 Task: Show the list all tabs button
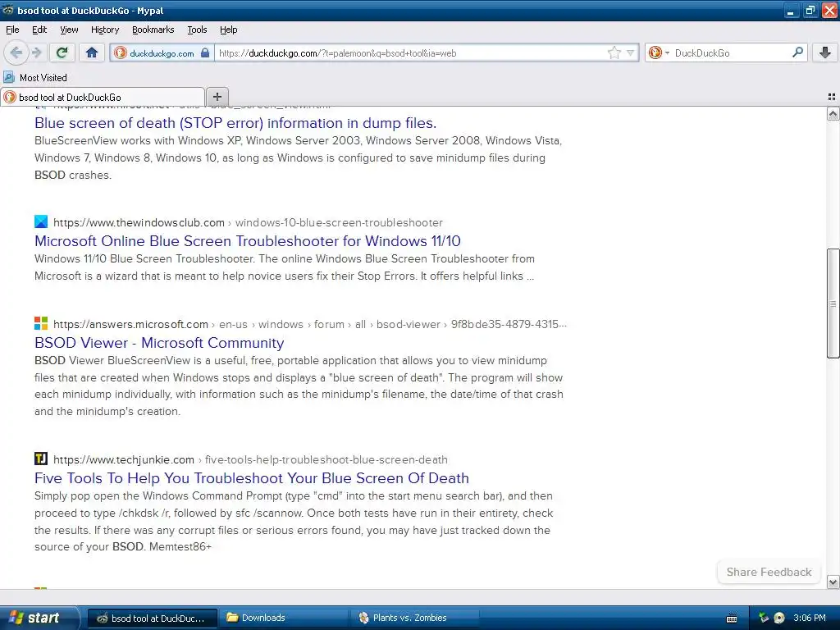832,97
